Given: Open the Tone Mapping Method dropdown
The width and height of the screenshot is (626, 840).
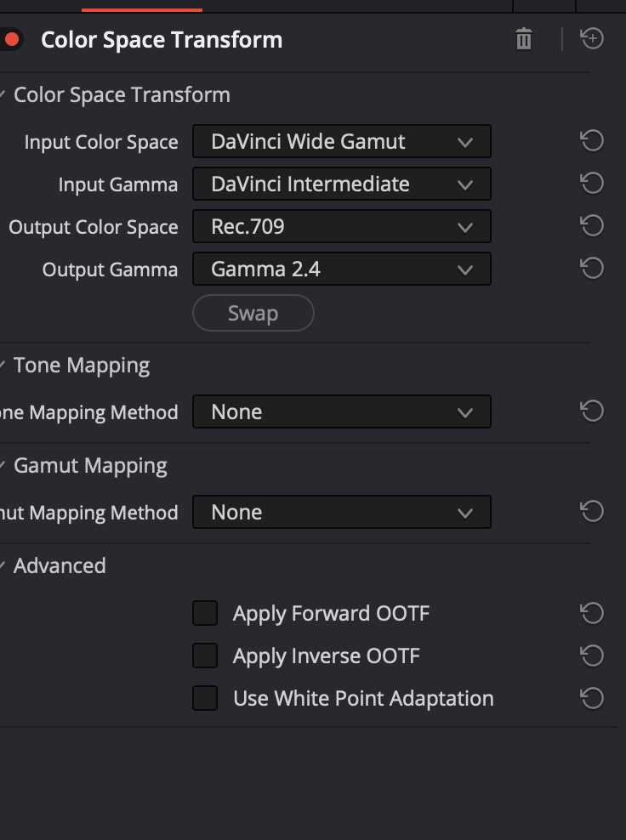Looking at the screenshot, I should click(x=341, y=411).
